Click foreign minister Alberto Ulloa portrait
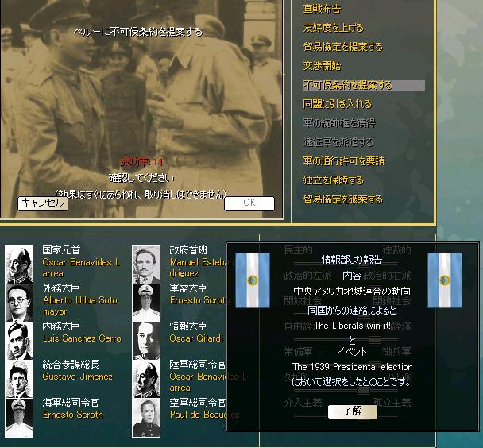The height and width of the screenshot is (448, 483). (19, 303)
